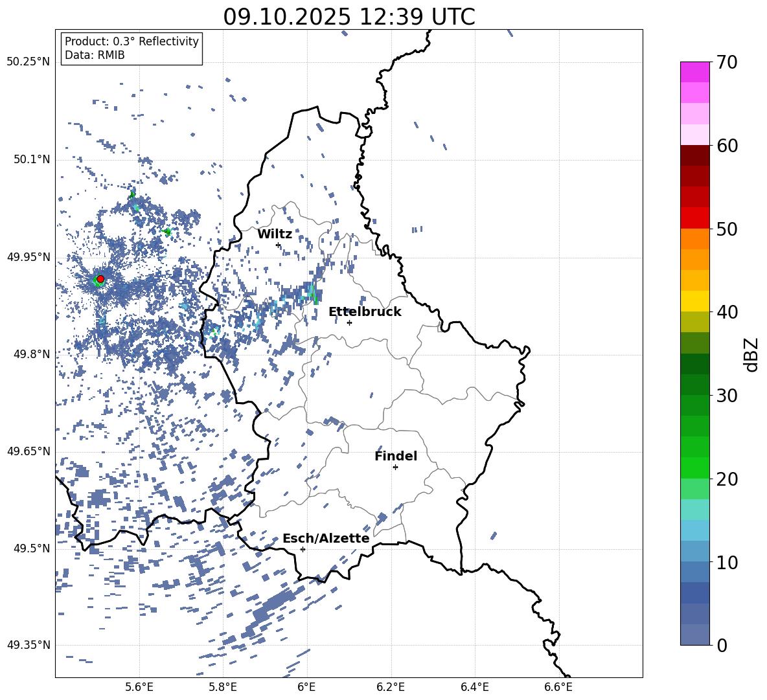767x700 pixels.
Task: Pick the bright green 20 dBZ swatch
Action: coord(695,468)
